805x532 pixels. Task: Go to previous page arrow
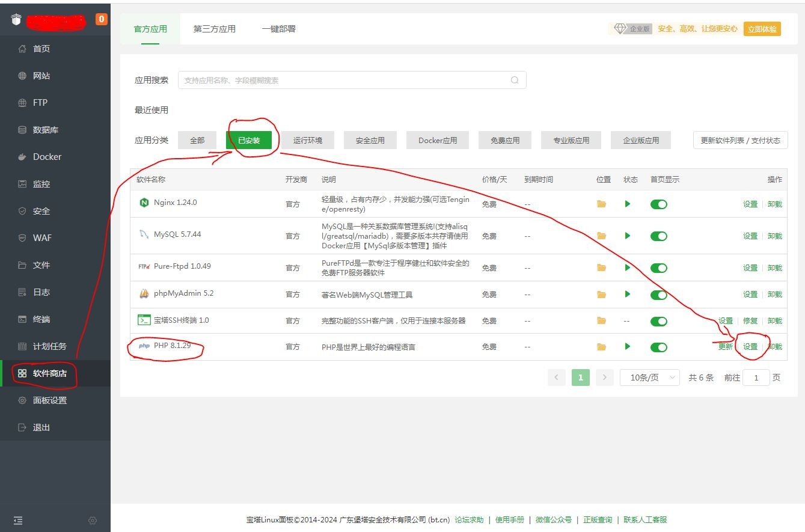coord(557,378)
